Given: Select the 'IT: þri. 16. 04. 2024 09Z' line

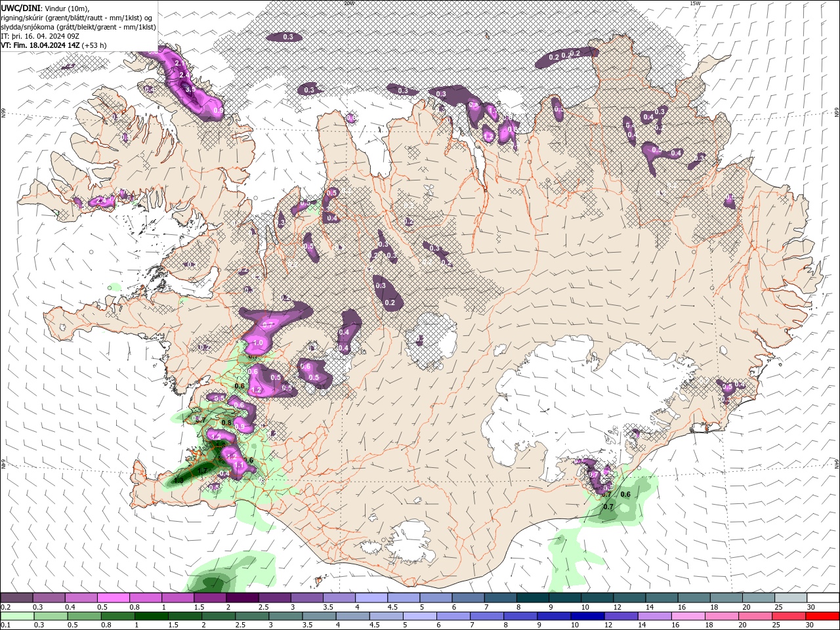Looking at the screenshot, I should pyautogui.click(x=39, y=36).
